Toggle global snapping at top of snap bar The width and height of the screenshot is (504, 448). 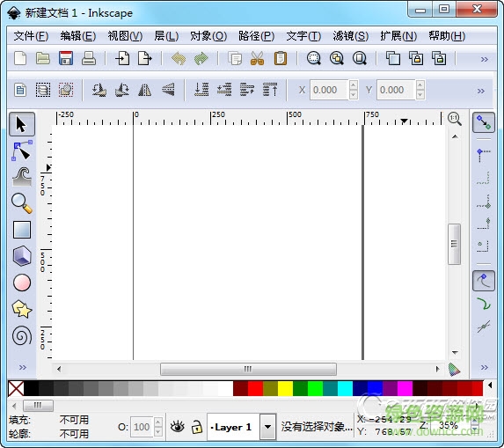[x=484, y=122]
